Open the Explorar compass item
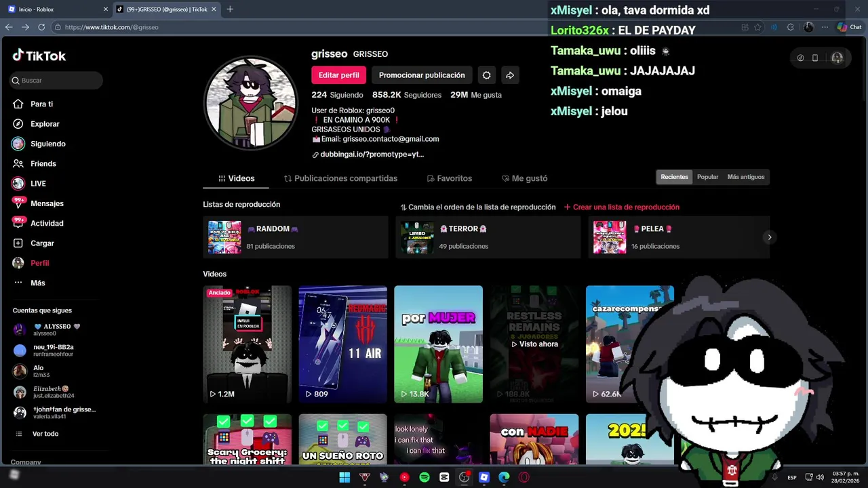868x488 pixels. (36, 124)
